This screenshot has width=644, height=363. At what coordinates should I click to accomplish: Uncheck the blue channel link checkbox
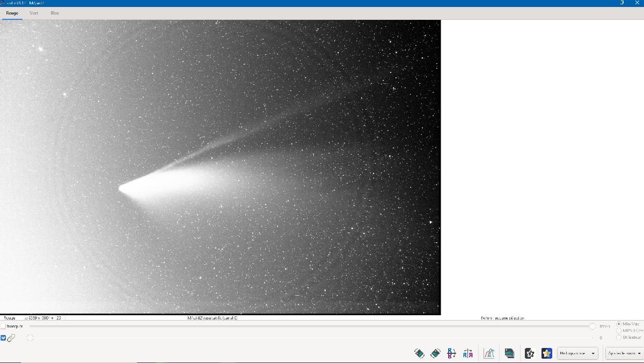click(3, 338)
